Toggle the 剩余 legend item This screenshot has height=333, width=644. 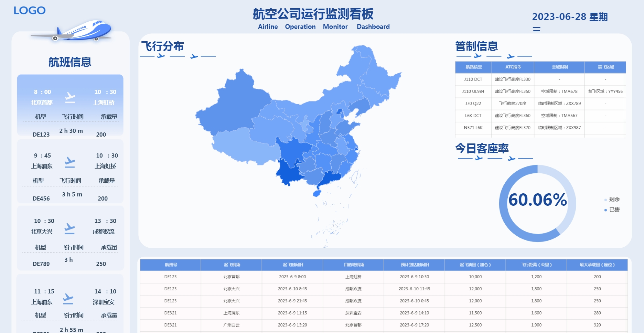(612, 200)
